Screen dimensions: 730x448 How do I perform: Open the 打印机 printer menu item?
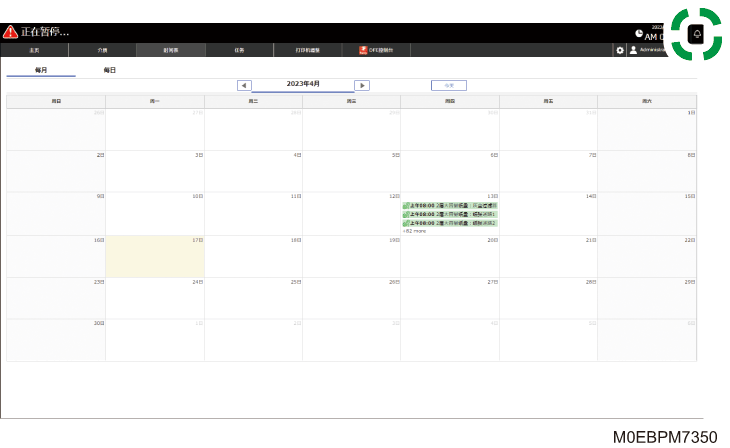click(x=308, y=50)
